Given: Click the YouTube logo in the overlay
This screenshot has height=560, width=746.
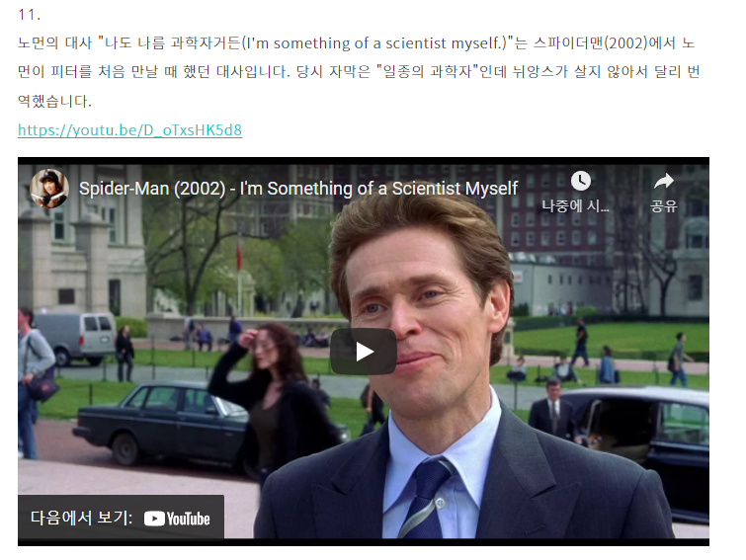Looking at the screenshot, I should click(177, 519).
